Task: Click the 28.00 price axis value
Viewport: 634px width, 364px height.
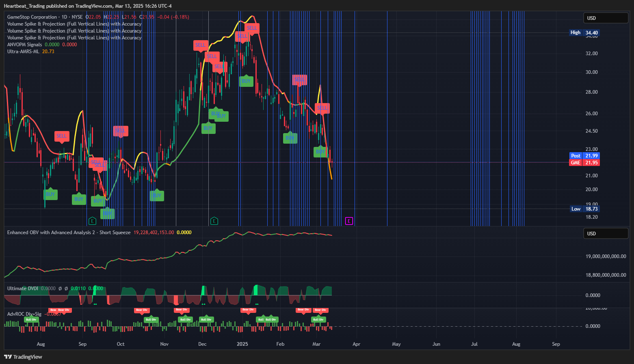Action: coord(591,92)
